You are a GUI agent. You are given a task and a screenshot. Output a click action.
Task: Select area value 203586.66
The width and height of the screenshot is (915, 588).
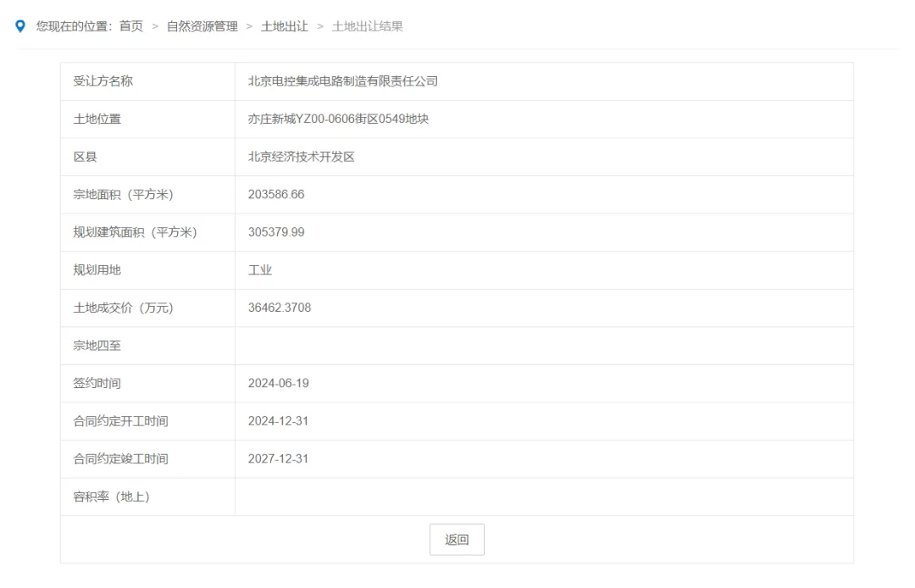(276, 194)
